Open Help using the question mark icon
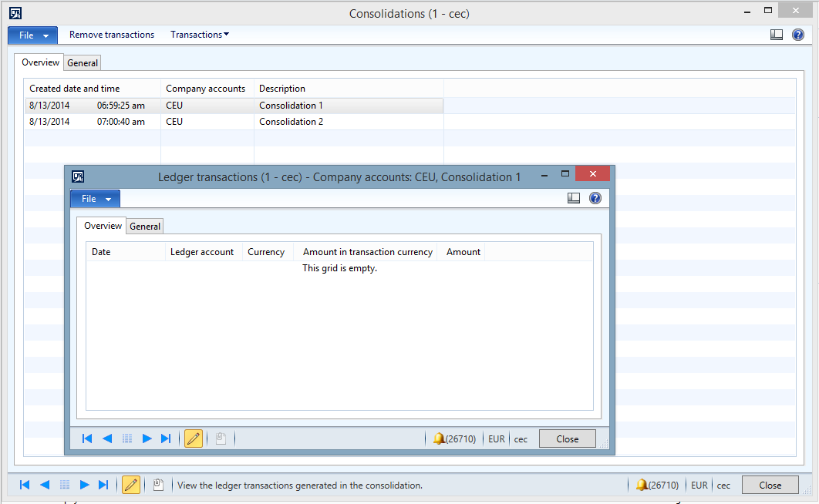The image size is (819, 504). [797, 34]
